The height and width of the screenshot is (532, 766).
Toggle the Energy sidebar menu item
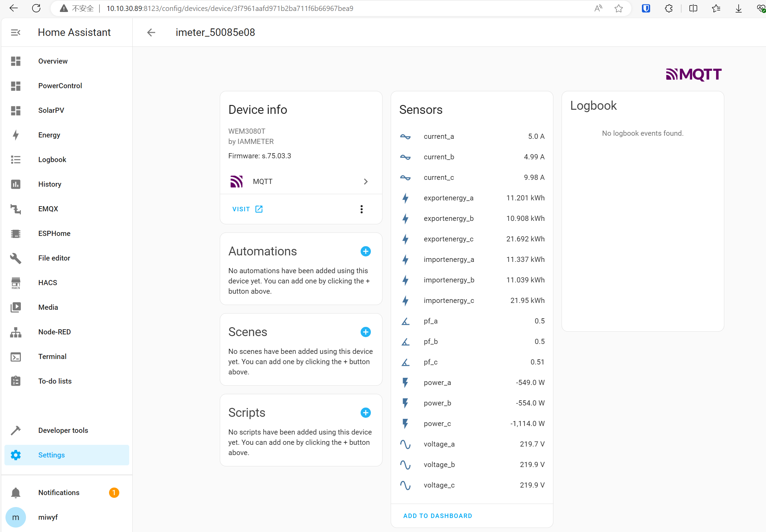(x=49, y=134)
